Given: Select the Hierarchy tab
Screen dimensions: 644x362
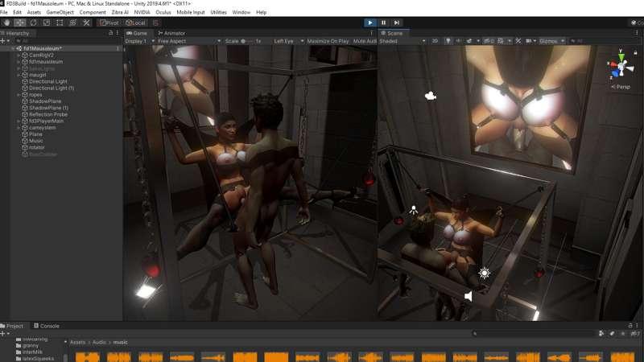Looking at the screenshot, I should click(15, 33).
